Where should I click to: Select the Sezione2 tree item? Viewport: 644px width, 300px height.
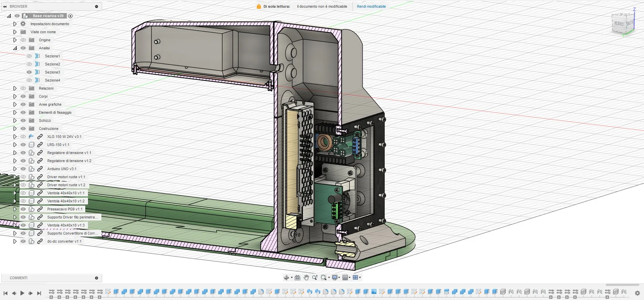[x=52, y=64]
